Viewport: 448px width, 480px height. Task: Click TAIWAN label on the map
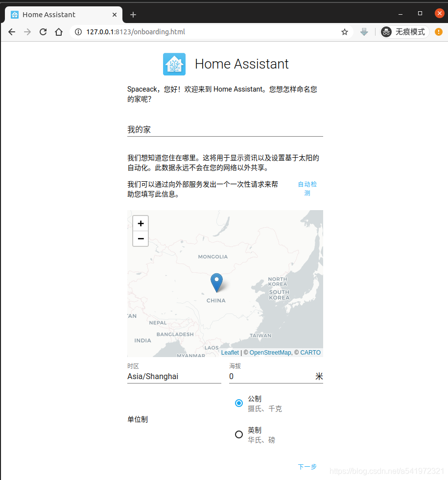point(260,336)
